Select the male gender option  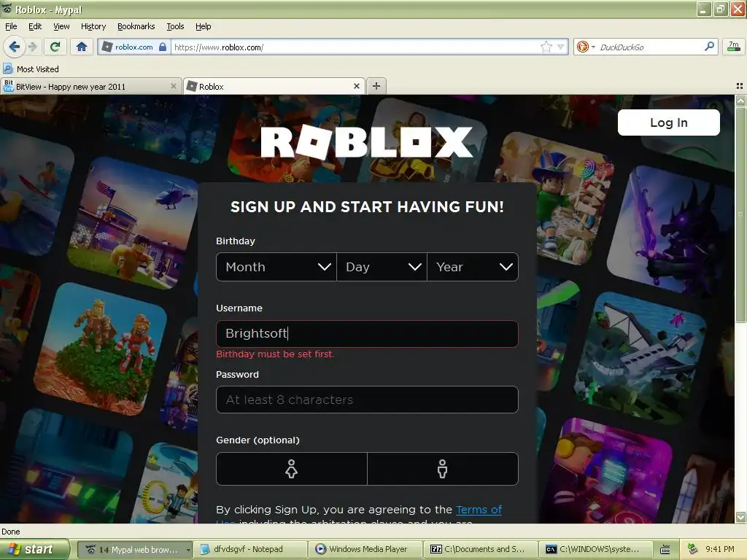click(x=443, y=469)
